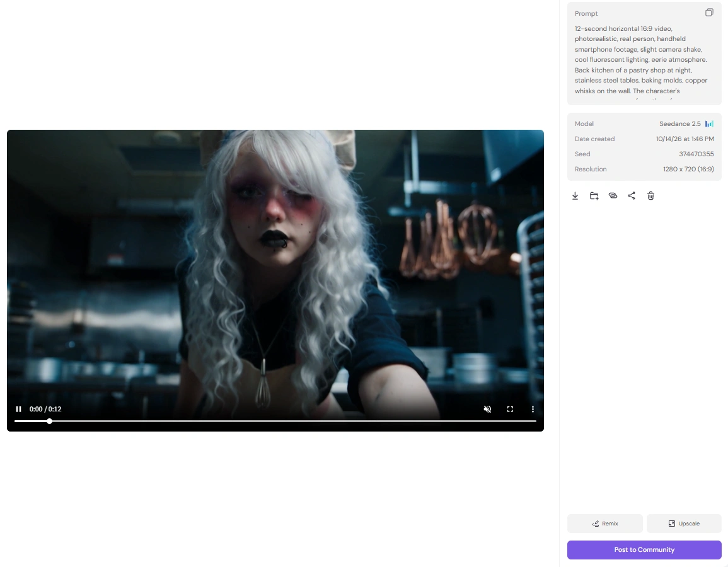Screen dimensions: 728x567
Task: Click the Seedance 2.5 model icon
Action: point(709,124)
